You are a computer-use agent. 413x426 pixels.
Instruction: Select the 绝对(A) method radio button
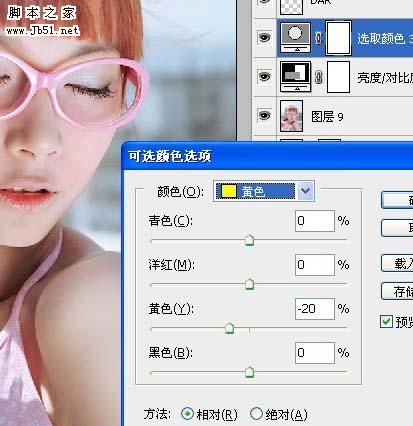(256, 414)
